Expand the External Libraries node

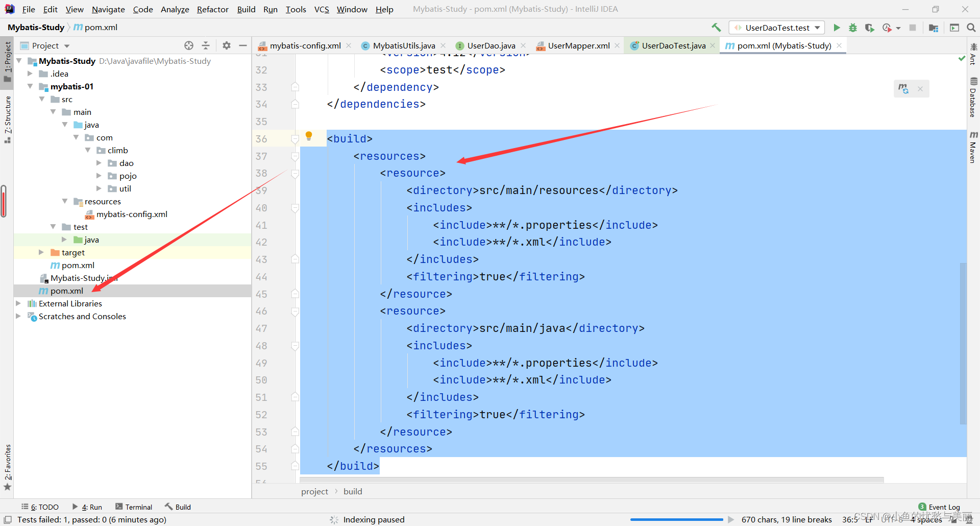tap(19, 303)
